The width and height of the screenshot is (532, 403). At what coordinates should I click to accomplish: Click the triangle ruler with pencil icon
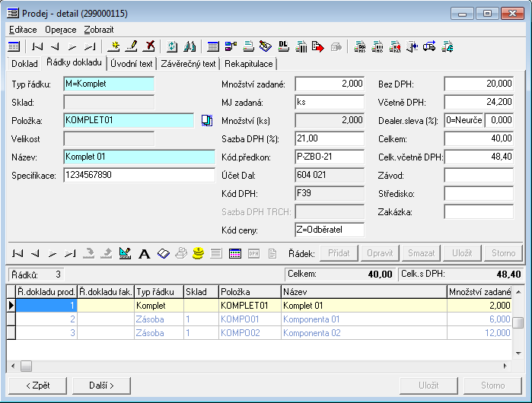click(125, 253)
